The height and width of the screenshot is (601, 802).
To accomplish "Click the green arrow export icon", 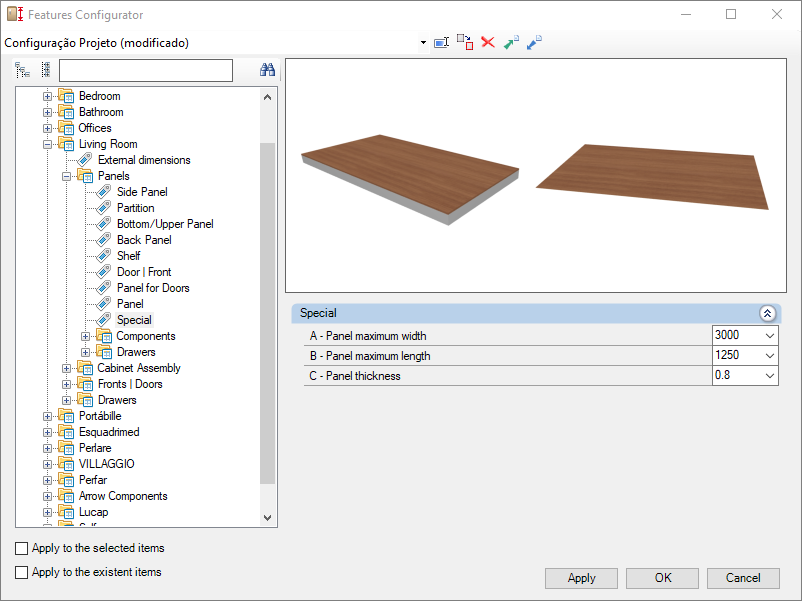I will click(x=511, y=42).
